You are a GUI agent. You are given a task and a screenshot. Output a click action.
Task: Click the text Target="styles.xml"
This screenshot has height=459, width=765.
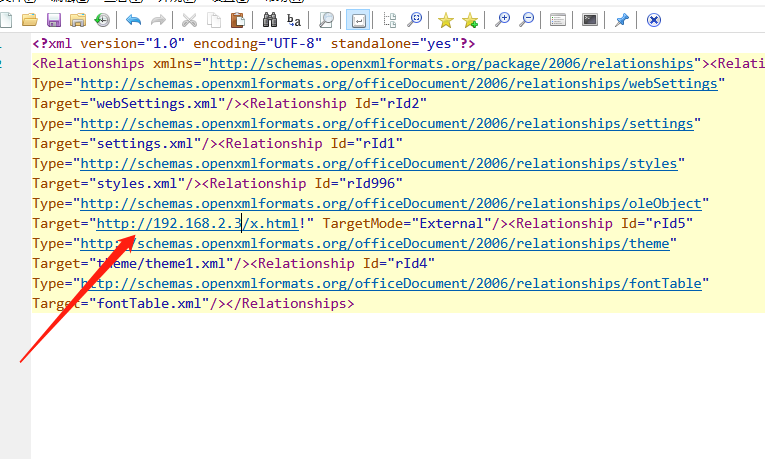click(109, 183)
